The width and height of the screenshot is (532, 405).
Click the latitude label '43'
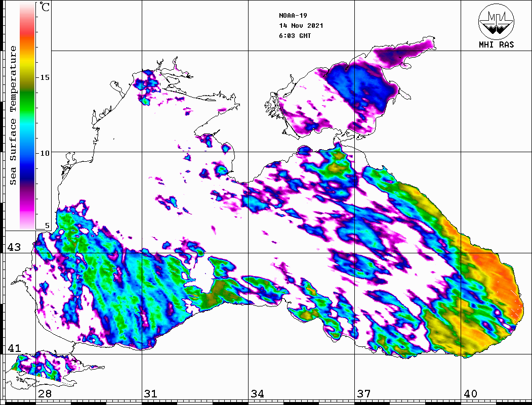point(14,247)
